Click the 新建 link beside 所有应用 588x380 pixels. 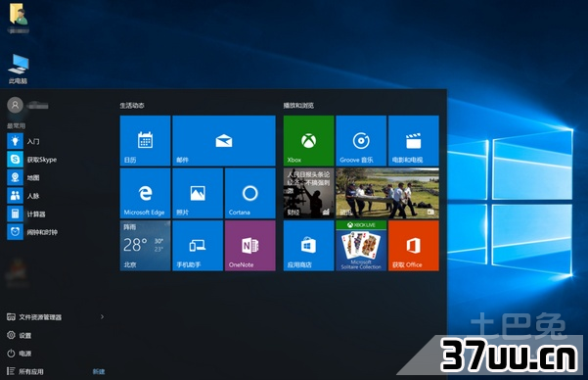tap(99, 372)
